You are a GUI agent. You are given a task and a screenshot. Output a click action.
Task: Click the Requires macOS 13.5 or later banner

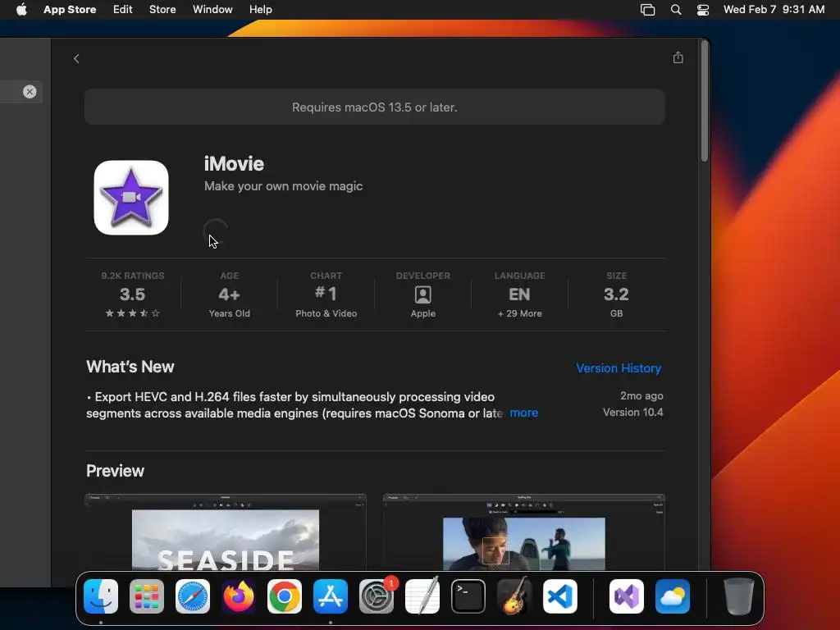click(x=375, y=107)
